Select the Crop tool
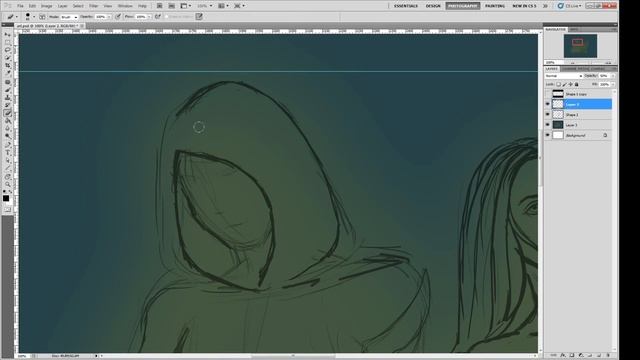The image size is (640, 360). point(7,65)
